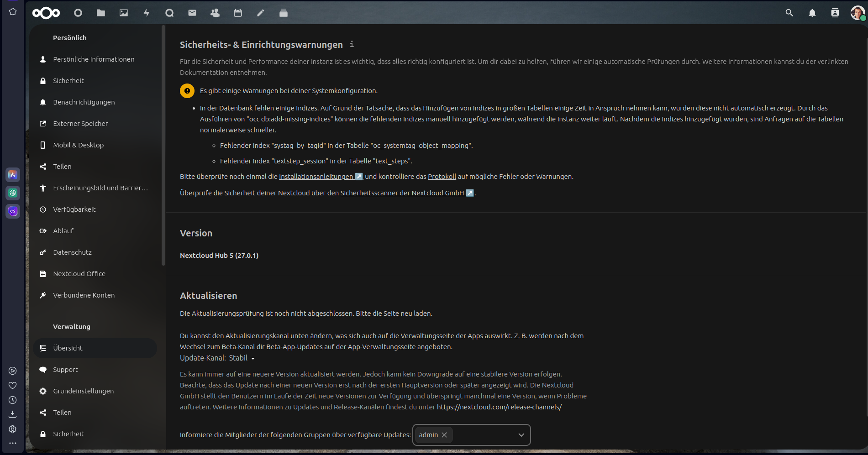Open the Deck stacked cards icon
The image size is (868, 455).
284,13
